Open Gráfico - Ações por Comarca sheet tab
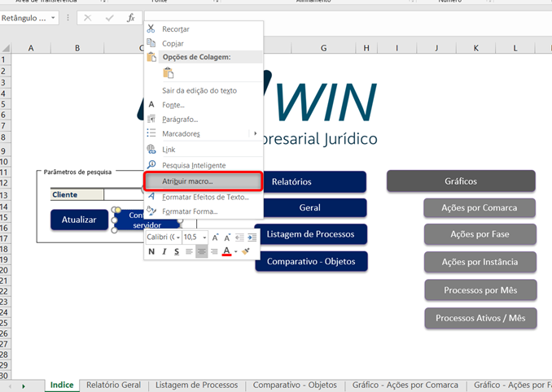 pos(405,385)
